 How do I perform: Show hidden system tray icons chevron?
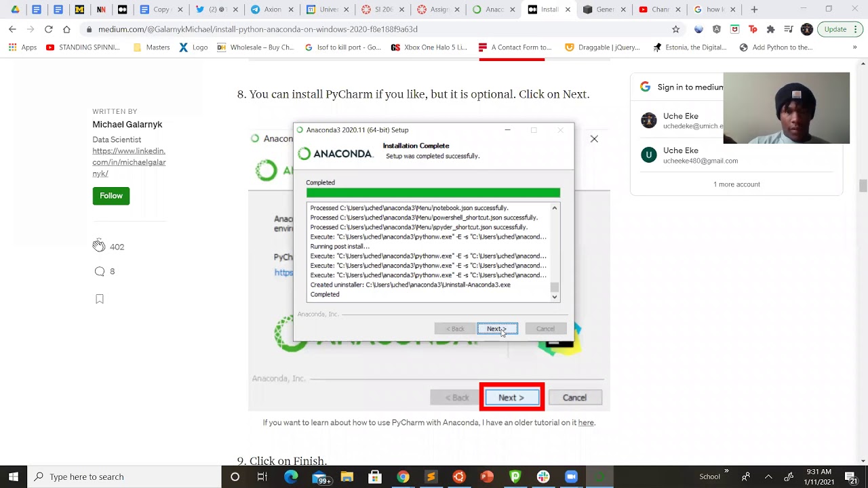pos(768,476)
